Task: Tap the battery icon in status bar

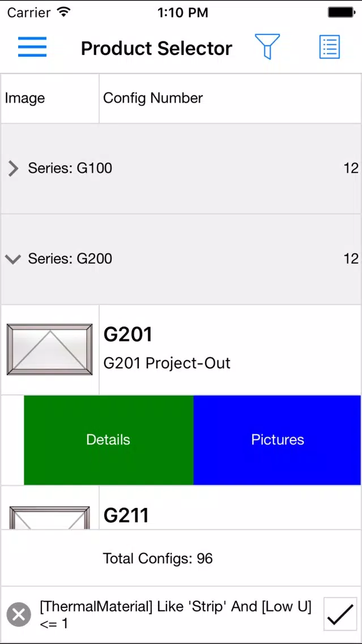Action: coord(340,12)
